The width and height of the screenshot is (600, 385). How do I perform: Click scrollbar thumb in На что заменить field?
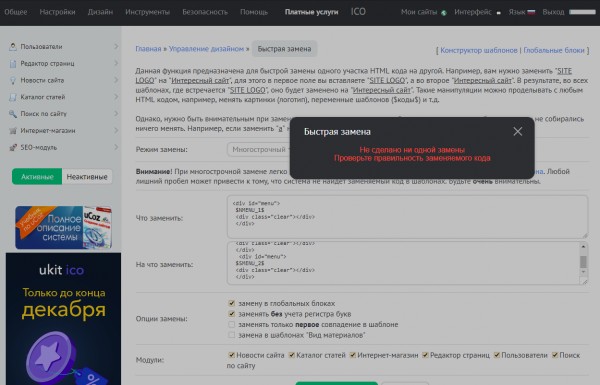[583, 262]
